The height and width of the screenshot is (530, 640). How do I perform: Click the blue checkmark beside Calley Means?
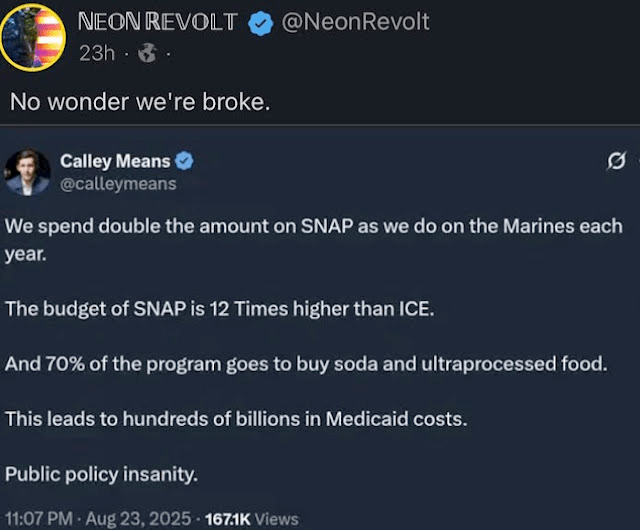(185, 161)
